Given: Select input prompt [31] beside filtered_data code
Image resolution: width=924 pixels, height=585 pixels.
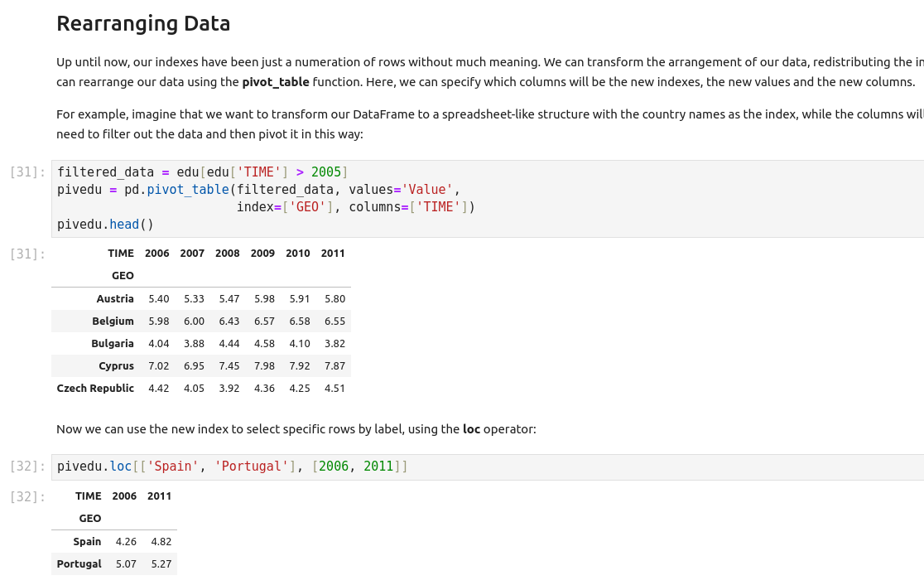Looking at the screenshot, I should click(27, 172).
